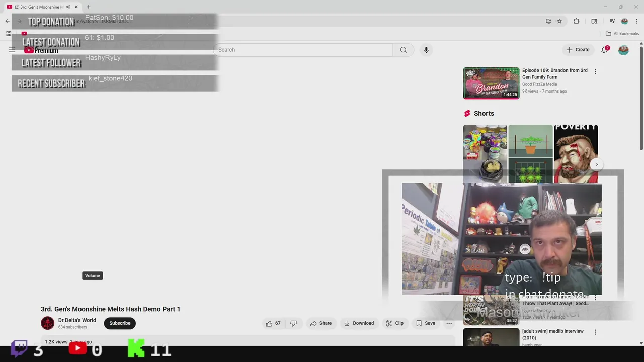The width and height of the screenshot is (644, 362).
Task: Go back with the browser back arrow
Action: tap(7, 21)
